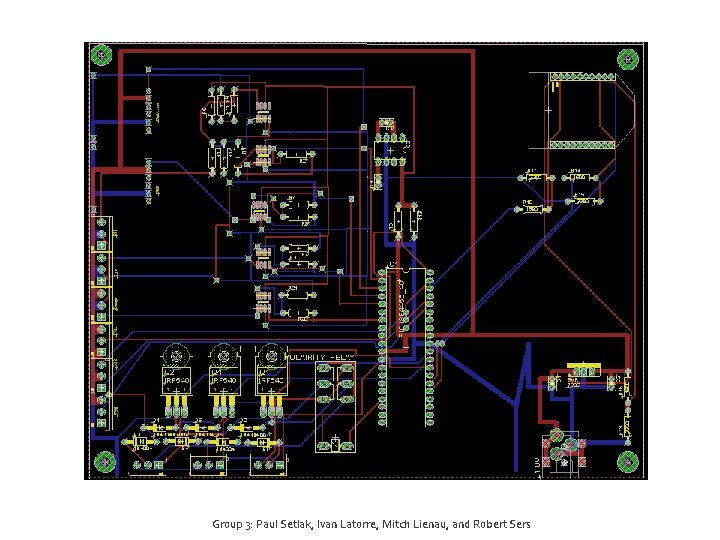
Task: Select the 40-pin DIP microcontroller footprint
Action: [406, 347]
